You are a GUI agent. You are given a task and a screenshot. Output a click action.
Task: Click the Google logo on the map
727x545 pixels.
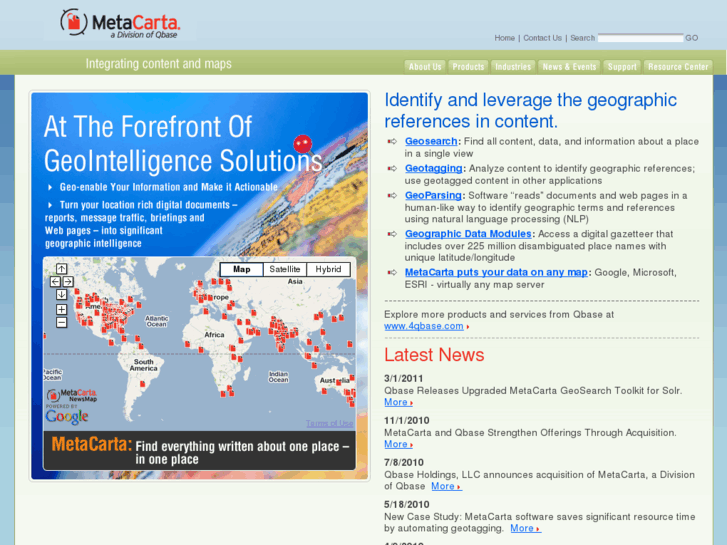pyautogui.click(x=67, y=417)
